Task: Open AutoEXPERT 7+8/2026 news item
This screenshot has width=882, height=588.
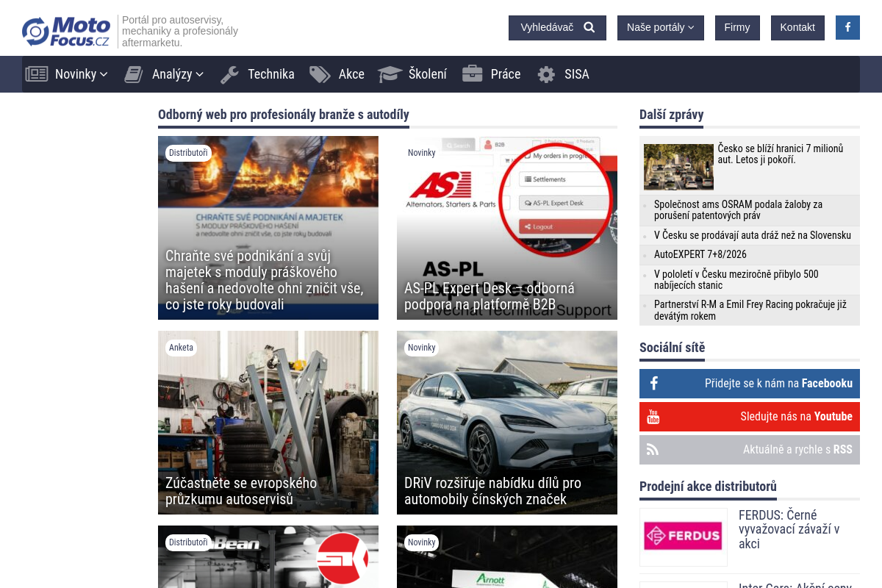Action: pos(700,254)
